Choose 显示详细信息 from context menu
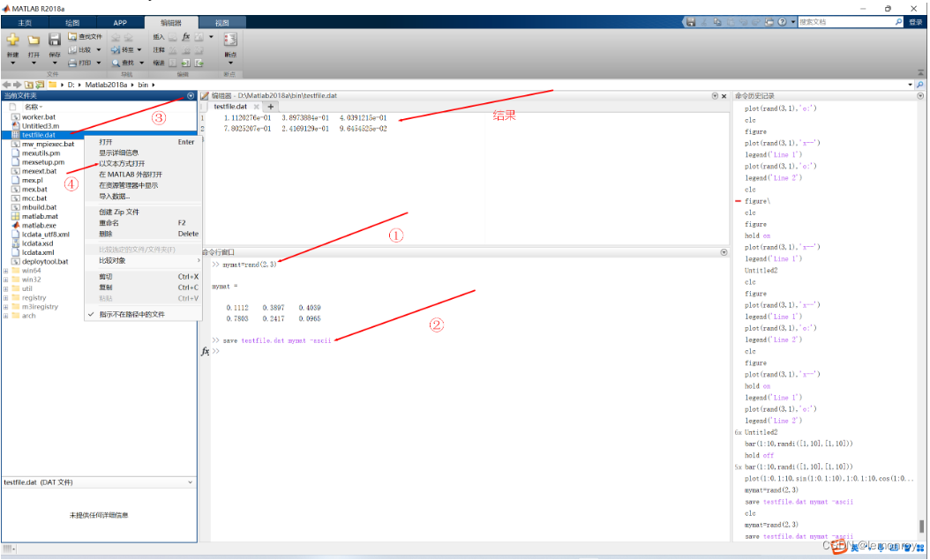The image size is (930, 560). tap(118, 153)
